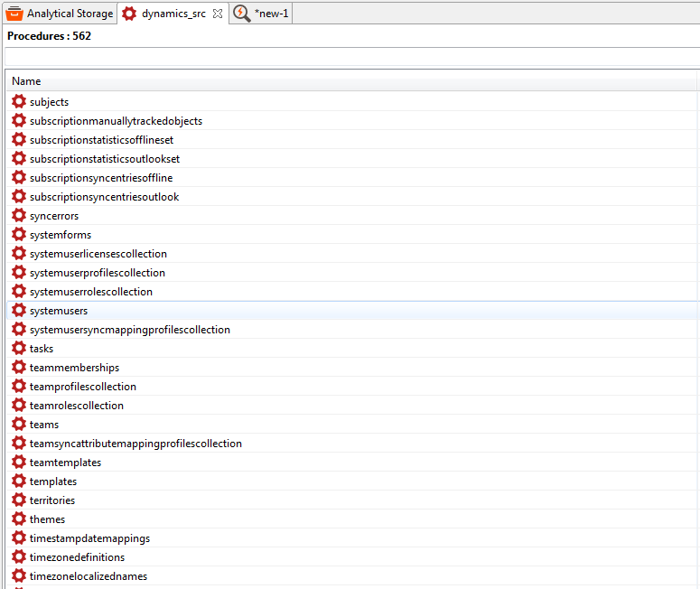This screenshot has width=700, height=589.
Task: Click the gear icon beside teams
Action: [18, 425]
